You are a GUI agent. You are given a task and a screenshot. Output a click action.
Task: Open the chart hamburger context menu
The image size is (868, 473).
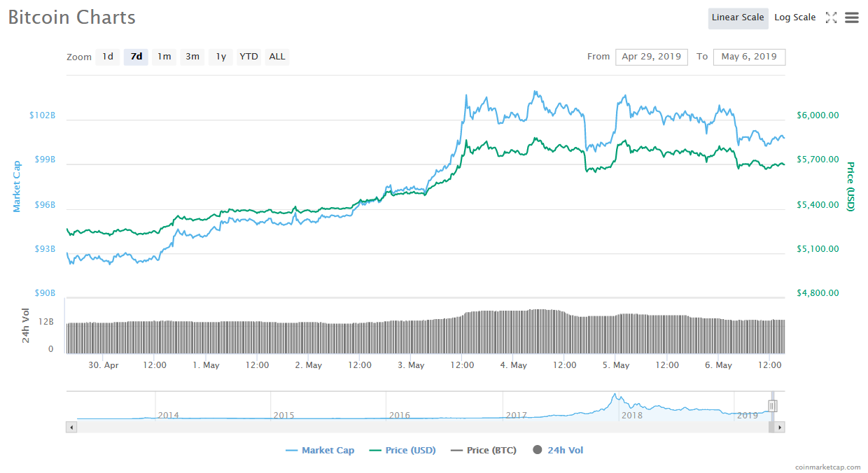[x=852, y=18]
